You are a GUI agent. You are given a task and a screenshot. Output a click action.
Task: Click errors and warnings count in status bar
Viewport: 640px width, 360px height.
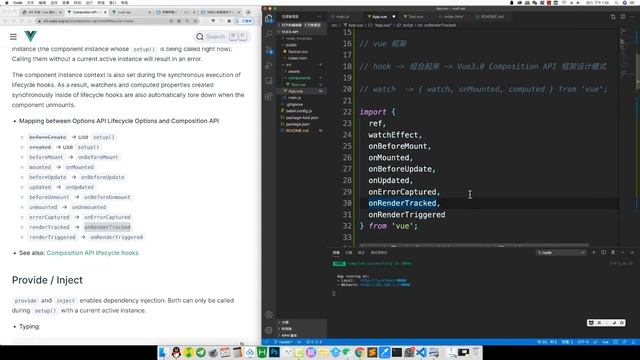click(313, 342)
